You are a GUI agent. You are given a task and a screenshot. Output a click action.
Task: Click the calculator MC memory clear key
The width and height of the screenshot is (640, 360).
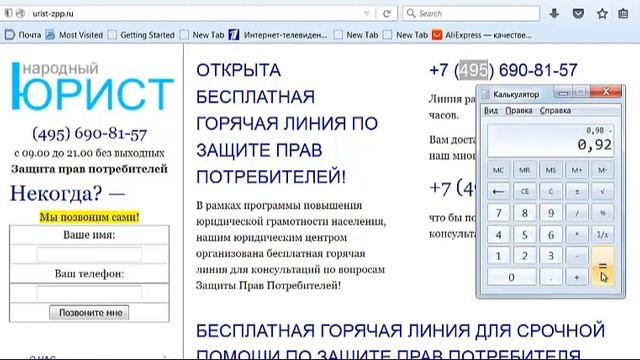498,170
